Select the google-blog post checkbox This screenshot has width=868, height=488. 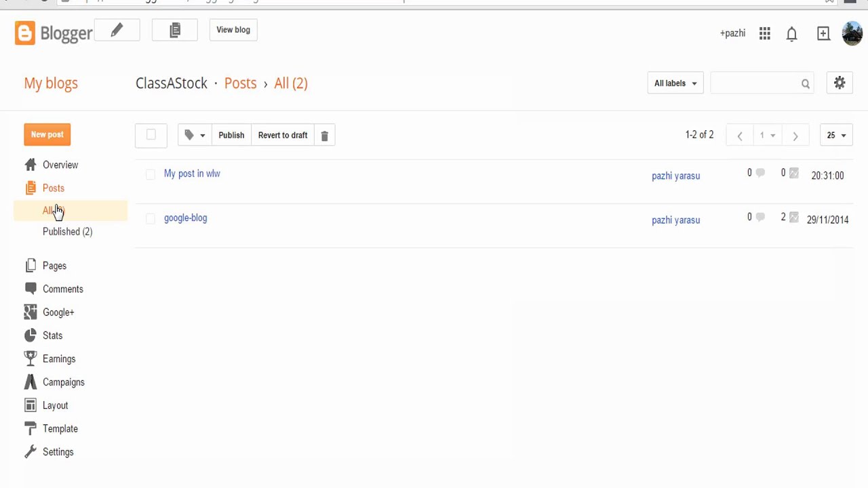coord(151,218)
